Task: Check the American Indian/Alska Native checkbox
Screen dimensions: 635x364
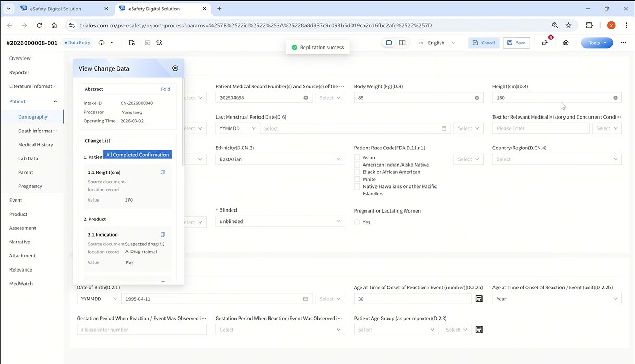Action: (357, 165)
